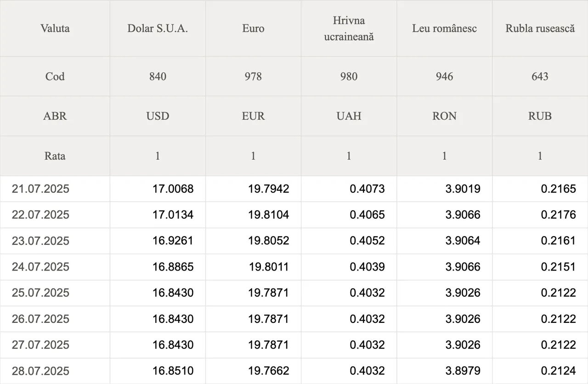Screen dimensions: 588x384
Task: Click the 24.07.2025 date cell
Action: coord(40,267)
